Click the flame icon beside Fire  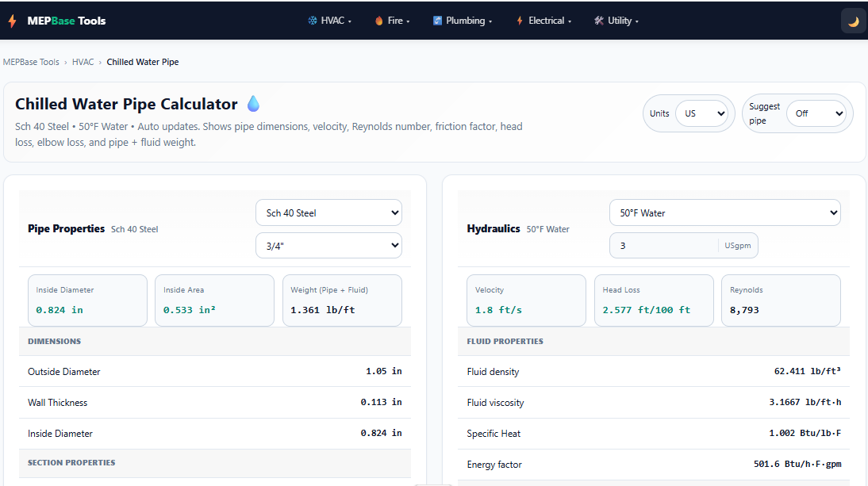pos(379,21)
